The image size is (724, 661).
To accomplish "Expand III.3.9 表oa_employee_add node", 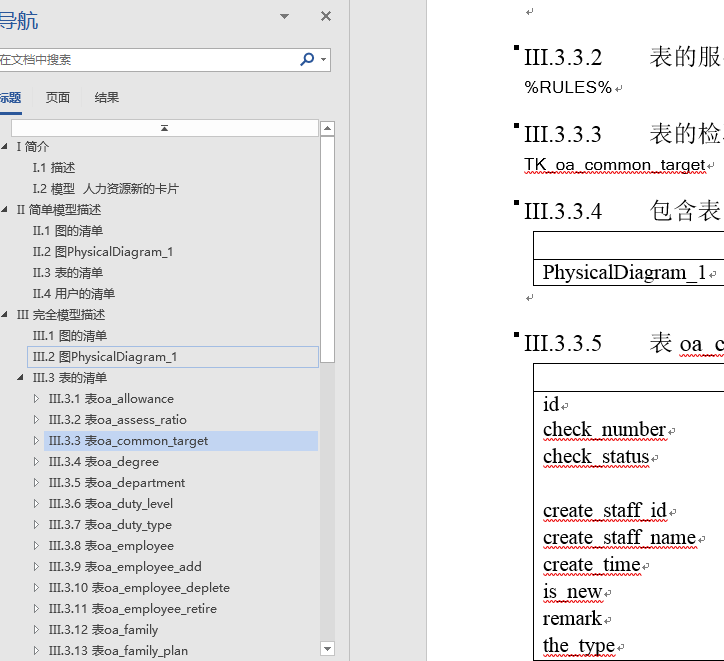I will point(36,566).
